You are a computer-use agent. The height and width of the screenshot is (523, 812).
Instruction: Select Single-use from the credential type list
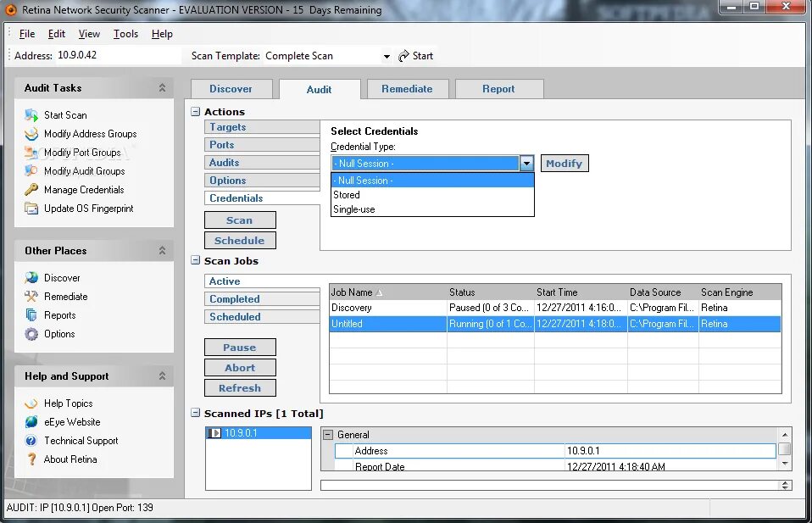pos(432,209)
